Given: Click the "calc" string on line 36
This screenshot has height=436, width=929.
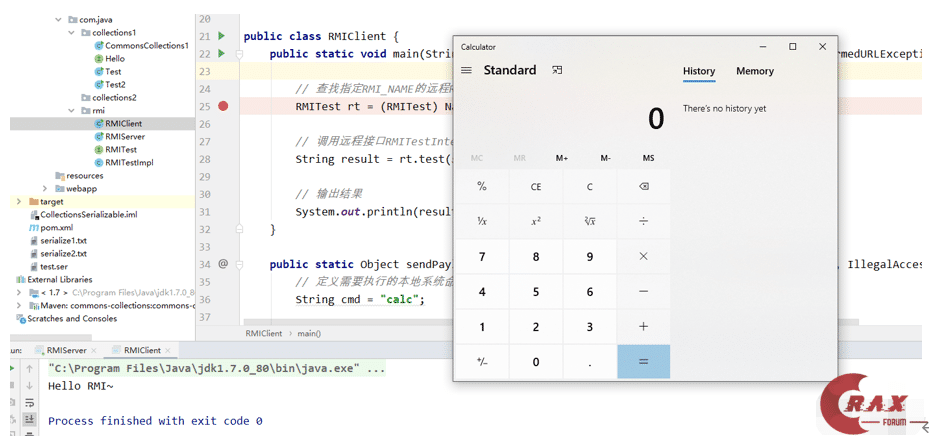Looking at the screenshot, I should tap(400, 299).
